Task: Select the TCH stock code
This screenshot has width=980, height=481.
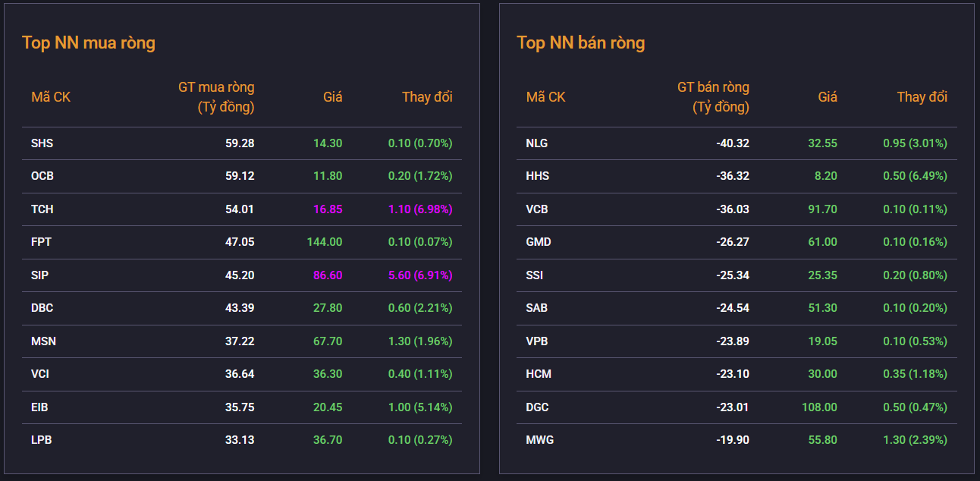Action: (x=42, y=209)
